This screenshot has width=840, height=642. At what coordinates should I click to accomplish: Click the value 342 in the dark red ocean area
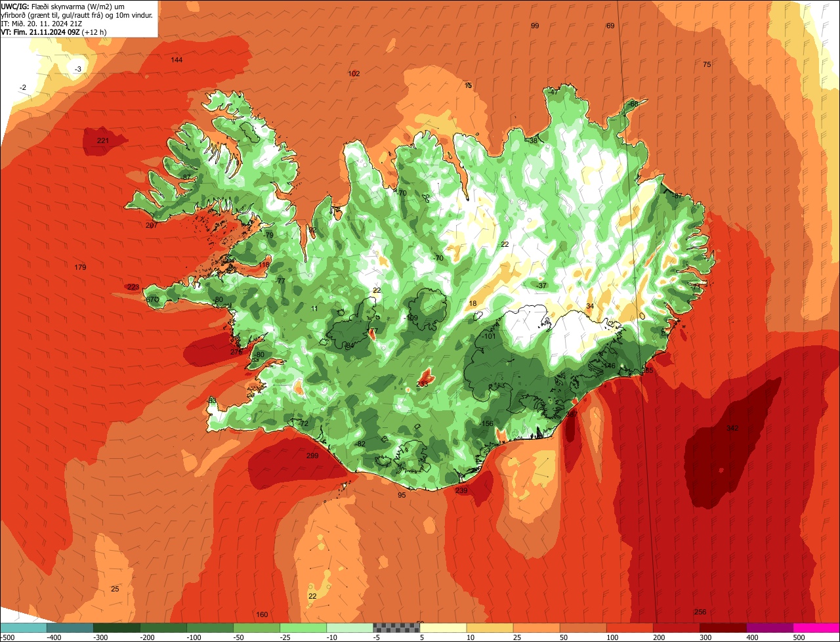pos(732,428)
